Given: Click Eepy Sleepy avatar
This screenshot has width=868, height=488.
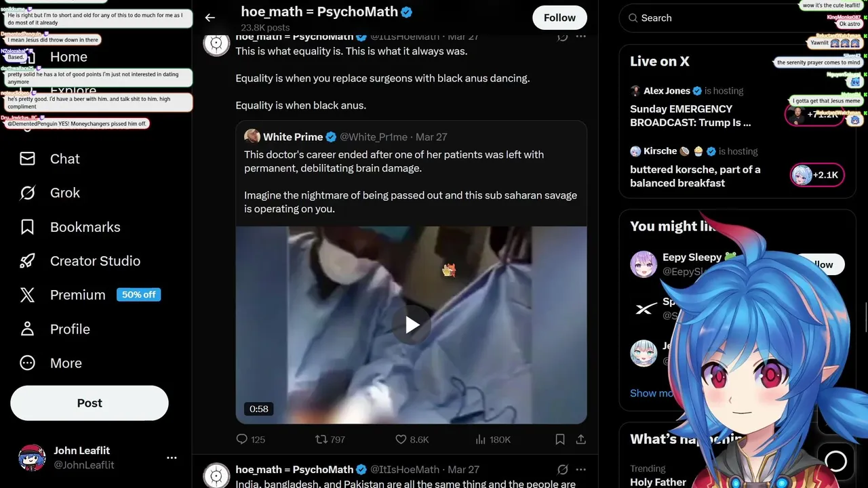Looking at the screenshot, I should 644,264.
